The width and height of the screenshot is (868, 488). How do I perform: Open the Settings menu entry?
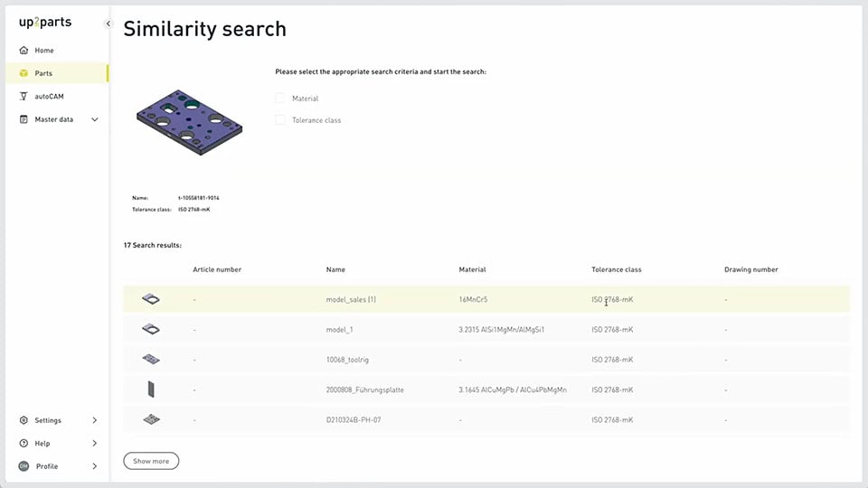click(48, 420)
